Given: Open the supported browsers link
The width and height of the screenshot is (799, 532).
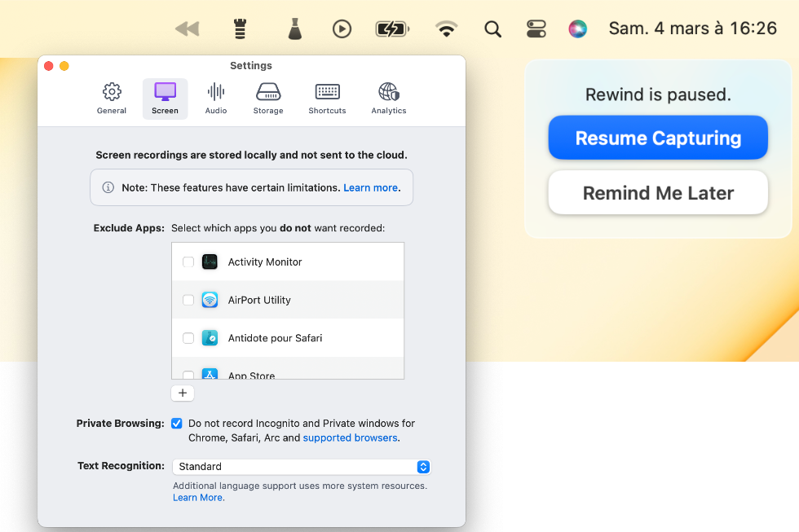Looking at the screenshot, I should (350, 437).
